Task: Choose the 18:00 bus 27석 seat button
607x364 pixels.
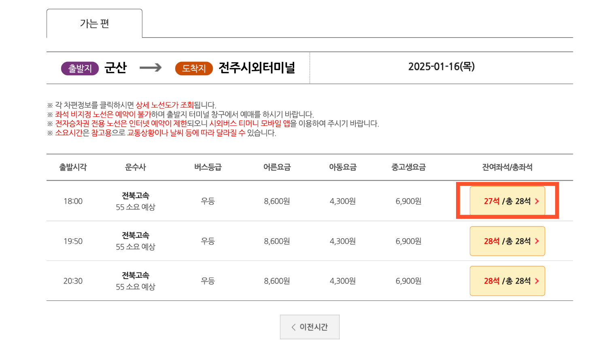Action: point(507,201)
